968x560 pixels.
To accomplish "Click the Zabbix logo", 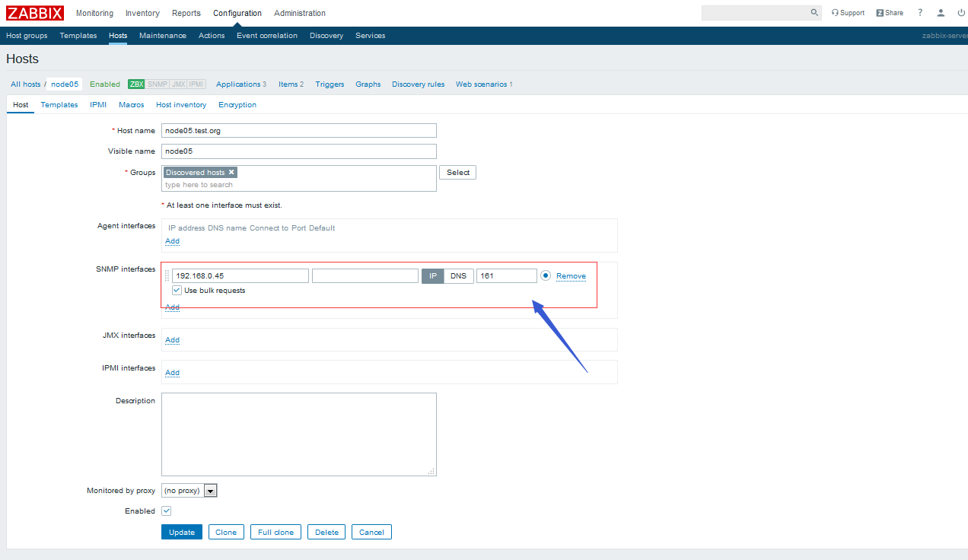I will (35, 13).
